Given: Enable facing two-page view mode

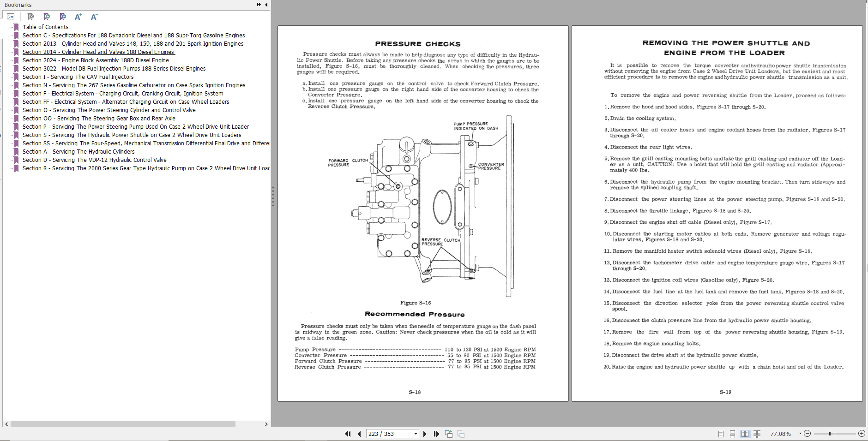Looking at the screenshot, I should 745,434.
